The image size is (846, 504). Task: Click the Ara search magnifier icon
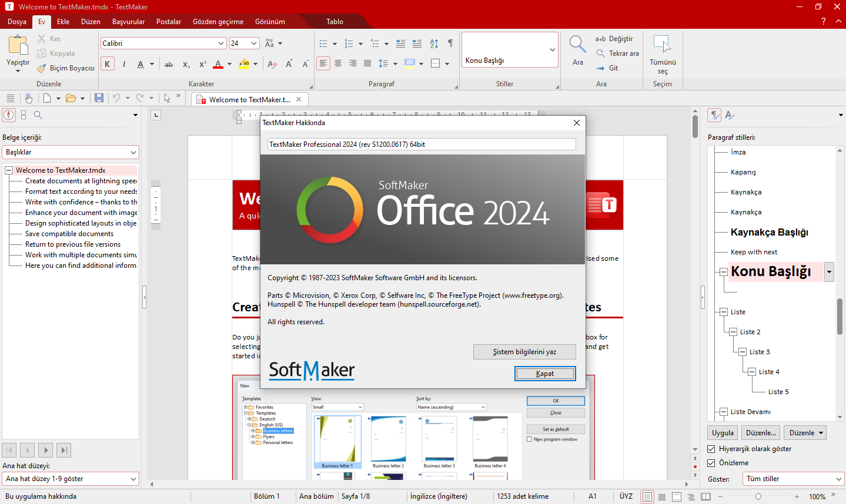coord(578,45)
